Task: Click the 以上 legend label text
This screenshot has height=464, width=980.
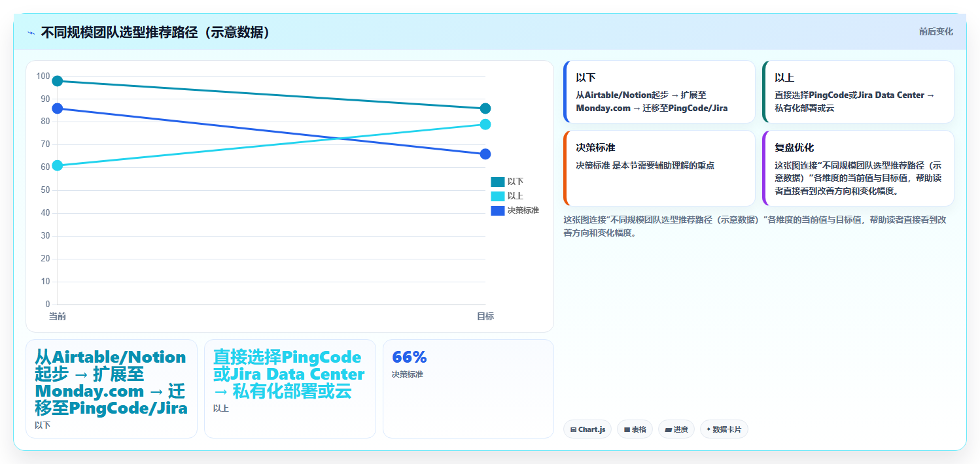Action: point(516,196)
